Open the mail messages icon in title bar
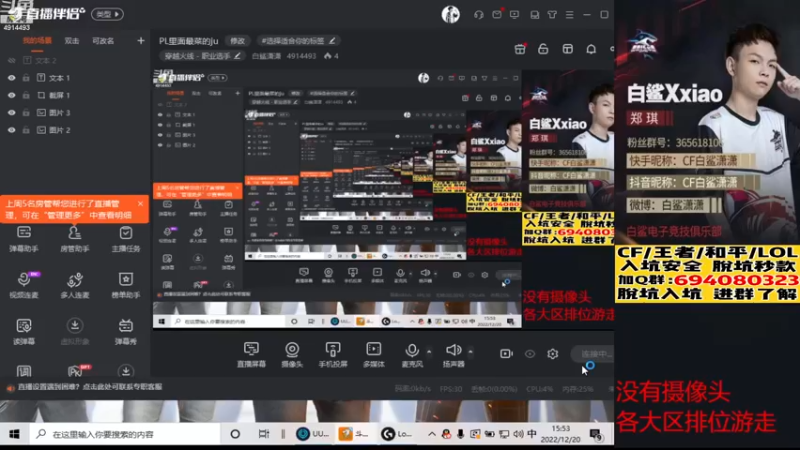 point(497,15)
